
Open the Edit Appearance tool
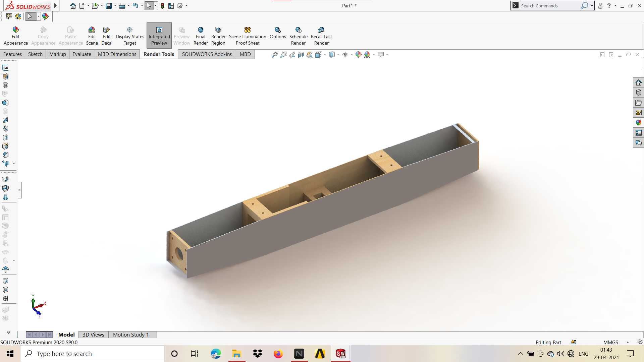(x=15, y=36)
